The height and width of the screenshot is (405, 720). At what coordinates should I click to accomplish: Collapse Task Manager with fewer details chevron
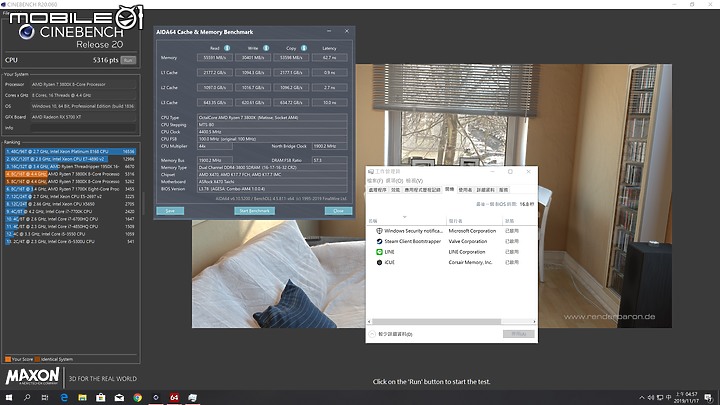coord(372,334)
